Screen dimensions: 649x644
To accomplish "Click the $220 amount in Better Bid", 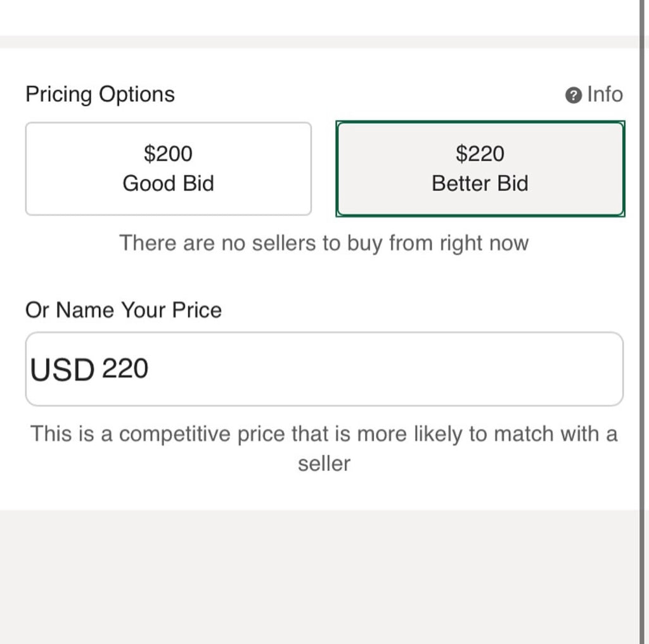I will (x=480, y=153).
